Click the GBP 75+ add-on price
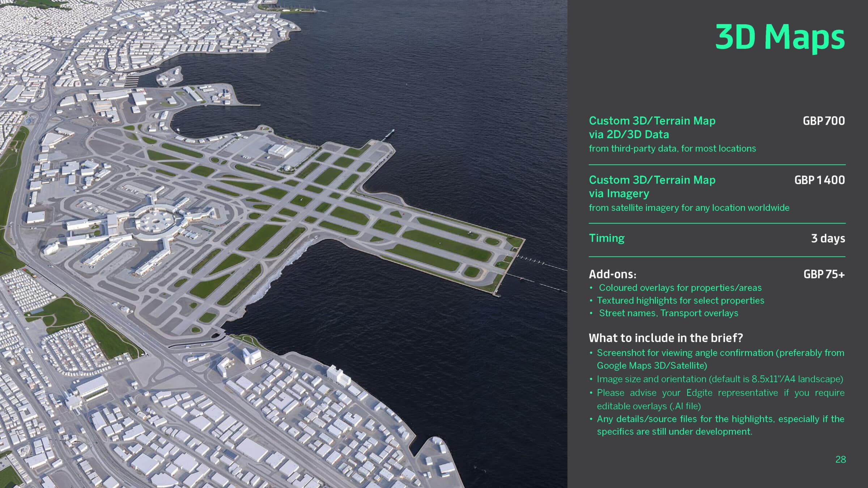The height and width of the screenshot is (488, 868). coord(824,274)
